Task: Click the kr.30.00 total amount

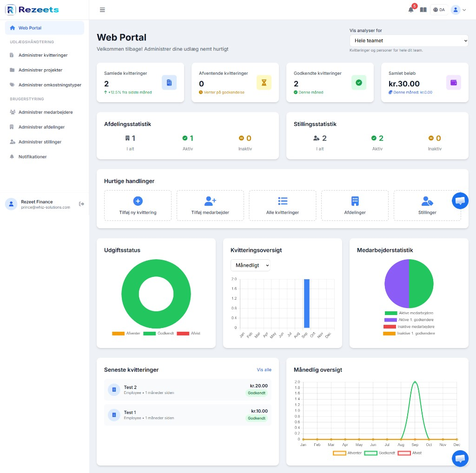Action: [x=404, y=84]
